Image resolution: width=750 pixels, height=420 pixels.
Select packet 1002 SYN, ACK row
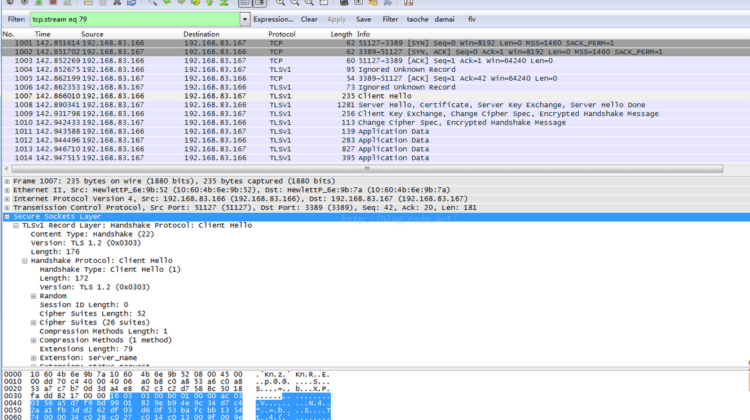pyautogui.click(x=375, y=52)
